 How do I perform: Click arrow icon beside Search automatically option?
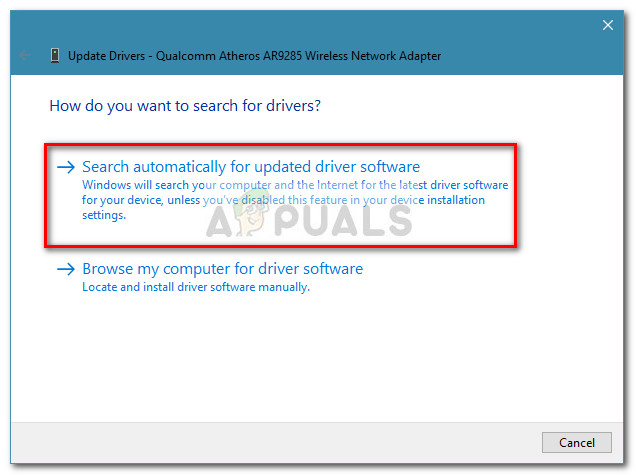pos(66,167)
